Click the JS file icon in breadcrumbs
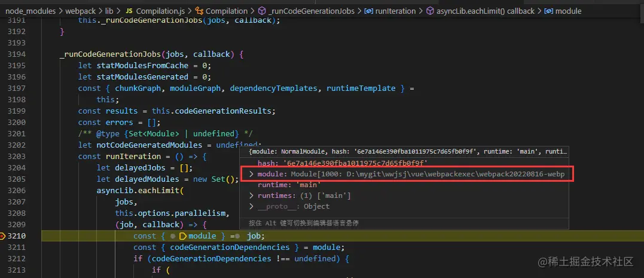 click(x=129, y=11)
